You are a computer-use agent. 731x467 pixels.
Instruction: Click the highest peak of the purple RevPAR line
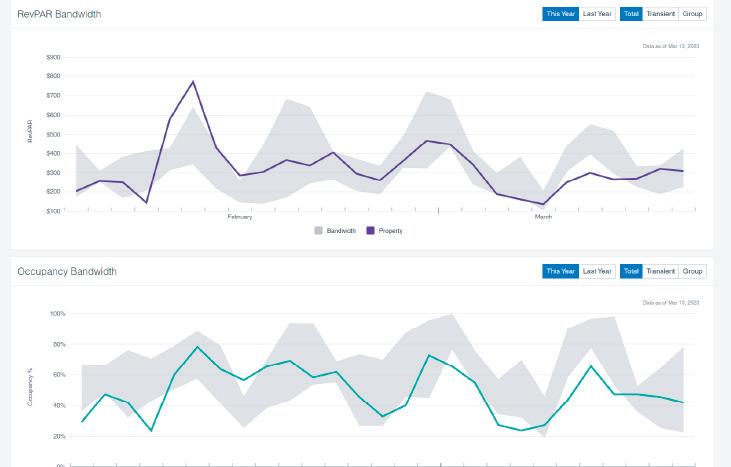click(193, 82)
